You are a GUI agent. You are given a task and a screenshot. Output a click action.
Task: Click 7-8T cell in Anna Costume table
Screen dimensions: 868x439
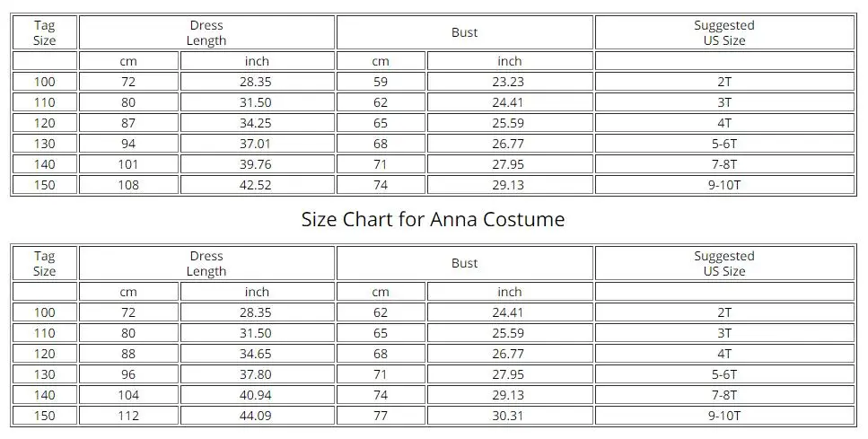tap(723, 395)
